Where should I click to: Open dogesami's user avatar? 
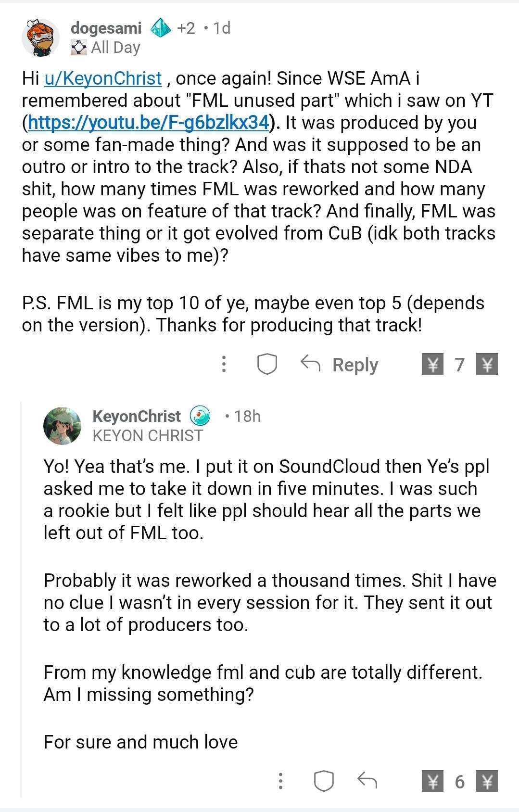point(40,38)
